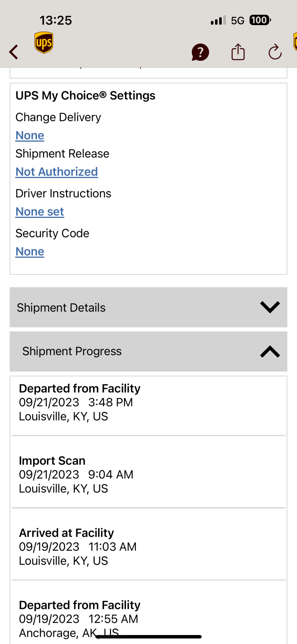
Task: Open the help question mark icon
Action: pyautogui.click(x=200, y=52)
